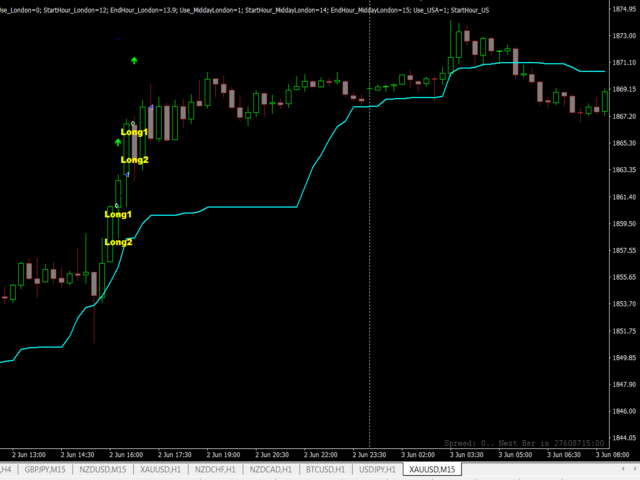The image size is (640, 480).
Task: Click the 1861.40 price scale label
Action: coord(624,197)
